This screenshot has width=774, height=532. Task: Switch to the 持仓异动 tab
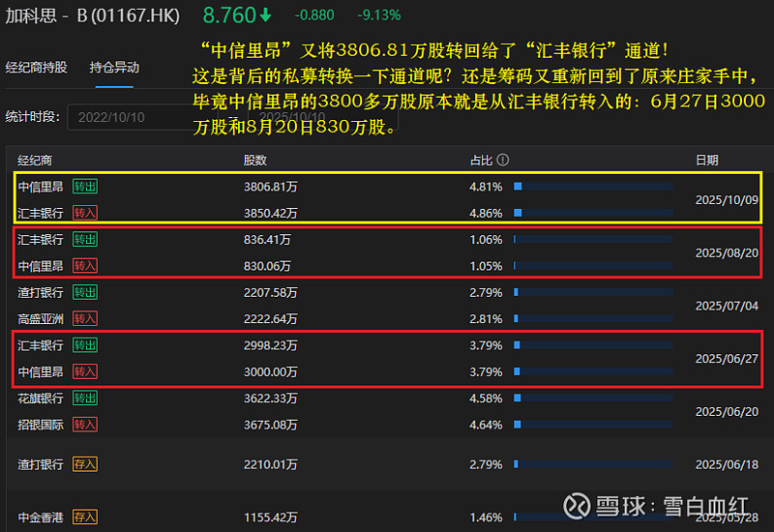pos(114,67)
